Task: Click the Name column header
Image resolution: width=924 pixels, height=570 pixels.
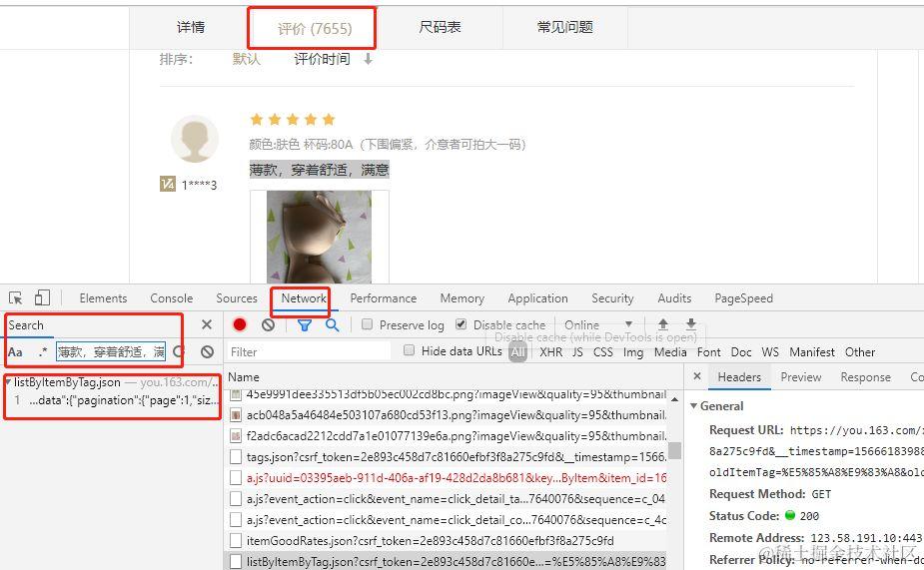Action: [244, 377]
